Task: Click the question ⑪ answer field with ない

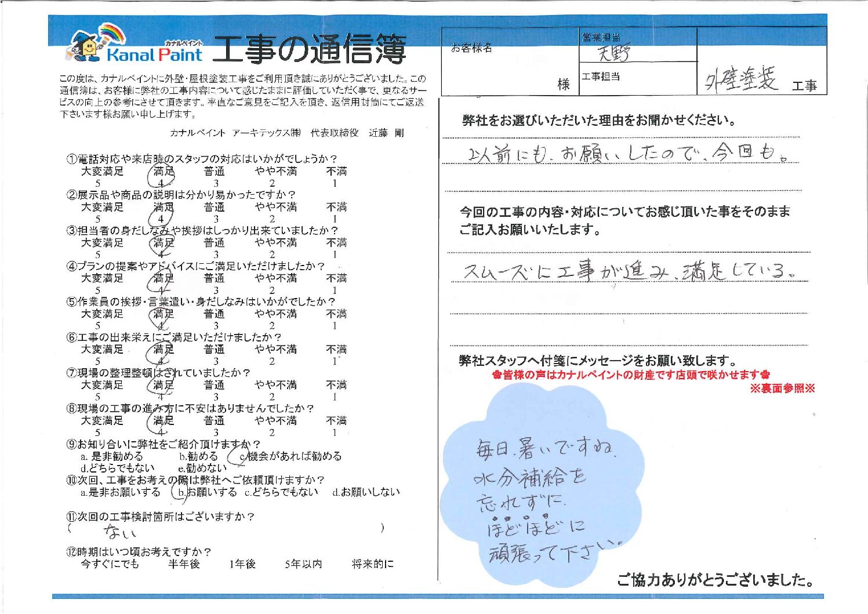Action: point(226,530)
